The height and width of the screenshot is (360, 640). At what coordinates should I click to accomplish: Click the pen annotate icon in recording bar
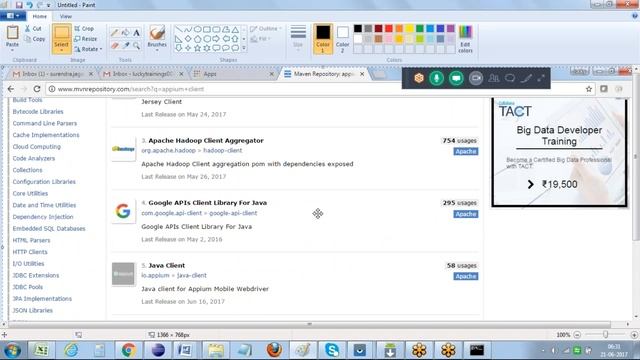click(x=526, y=78)
